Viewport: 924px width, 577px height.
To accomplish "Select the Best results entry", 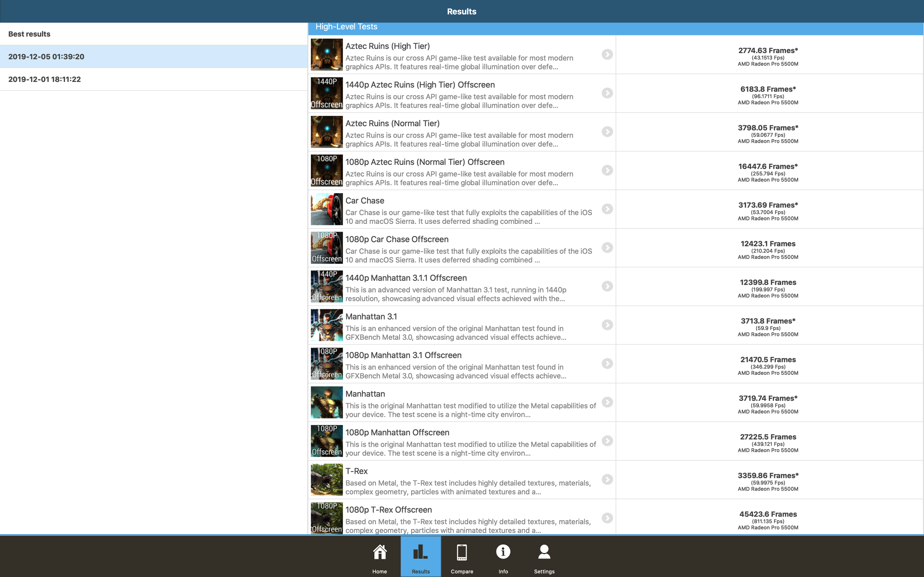I will tap(29, 34).
